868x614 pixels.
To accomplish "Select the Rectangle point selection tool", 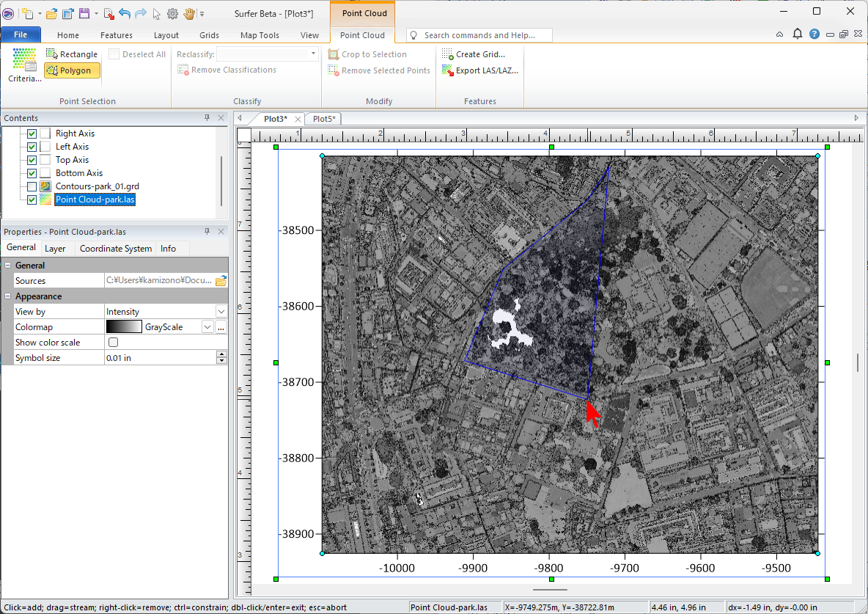I will coord(71,54).
